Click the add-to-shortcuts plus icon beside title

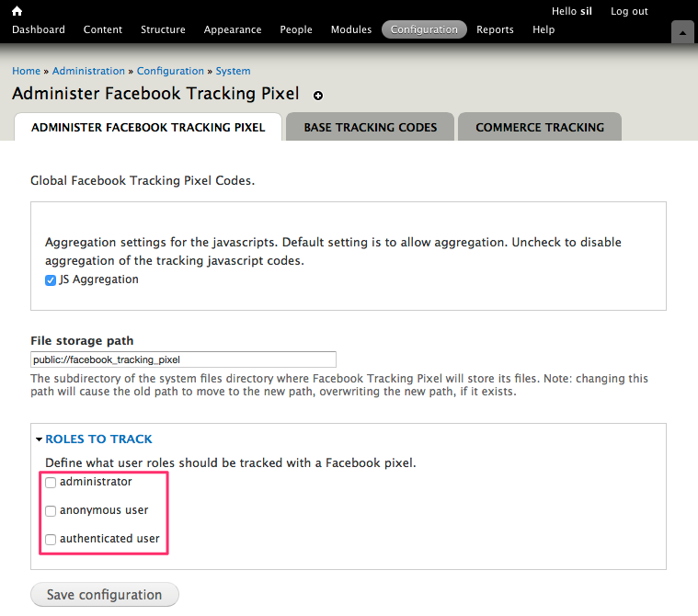[x=318, y=96]
